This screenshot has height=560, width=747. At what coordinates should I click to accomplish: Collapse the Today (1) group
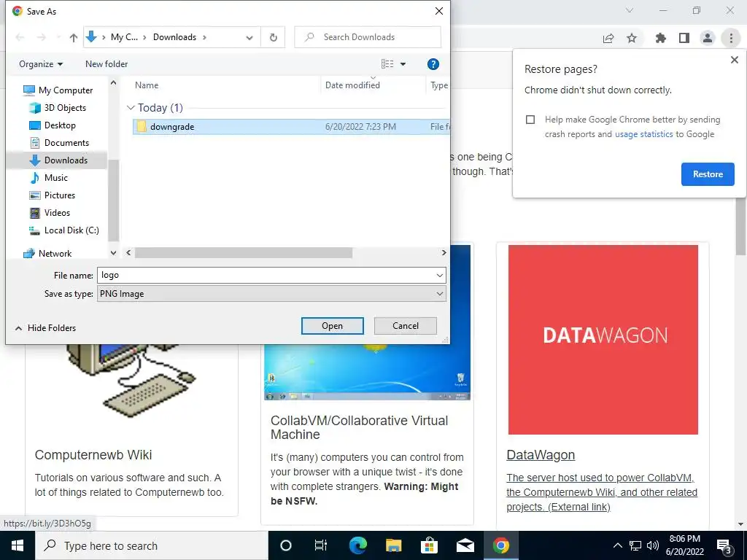click(131, 108)
